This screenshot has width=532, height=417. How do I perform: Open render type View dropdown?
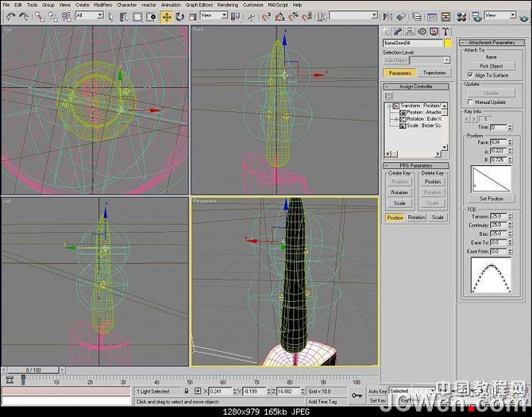(x=500, y=15)
